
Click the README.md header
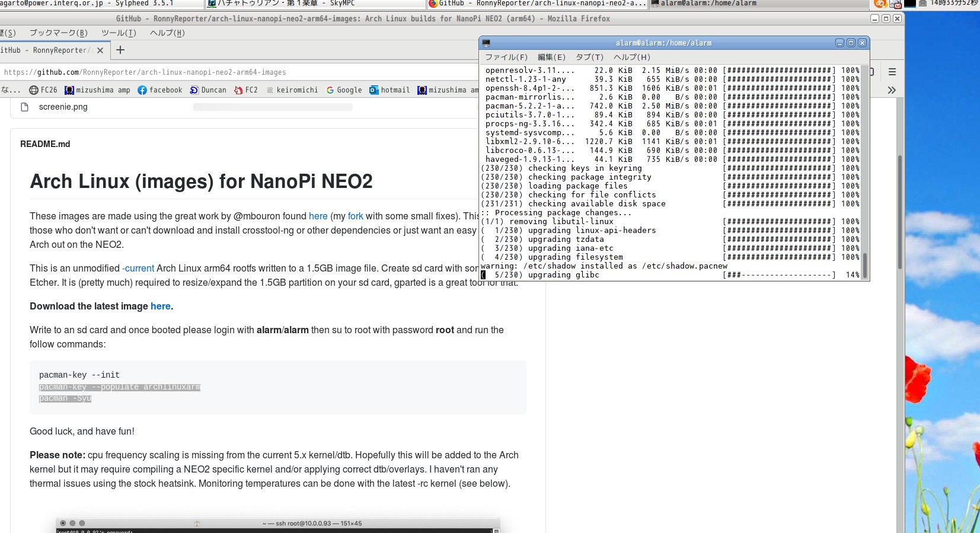pyautogui.click(x=45, y=144)
